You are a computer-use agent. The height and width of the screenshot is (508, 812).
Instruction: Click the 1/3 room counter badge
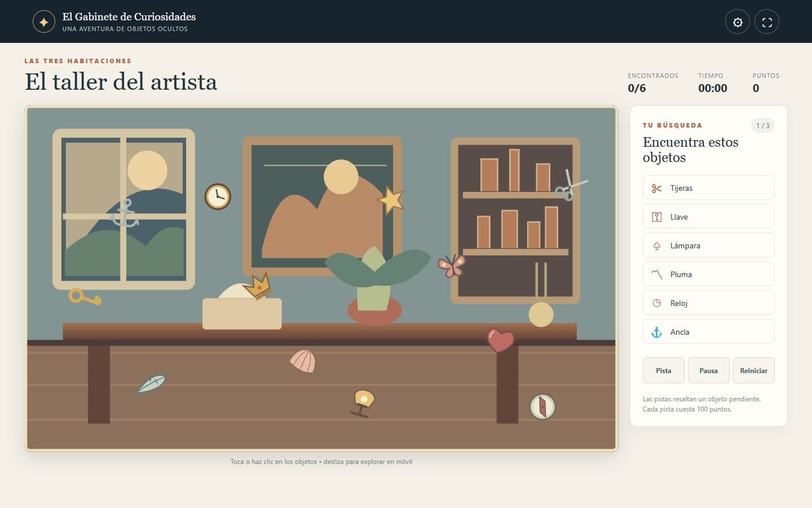pos(763,125)
